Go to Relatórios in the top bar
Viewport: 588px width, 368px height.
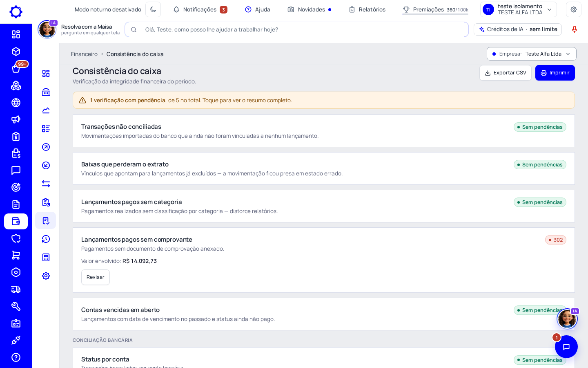click(x=367, y=9)
